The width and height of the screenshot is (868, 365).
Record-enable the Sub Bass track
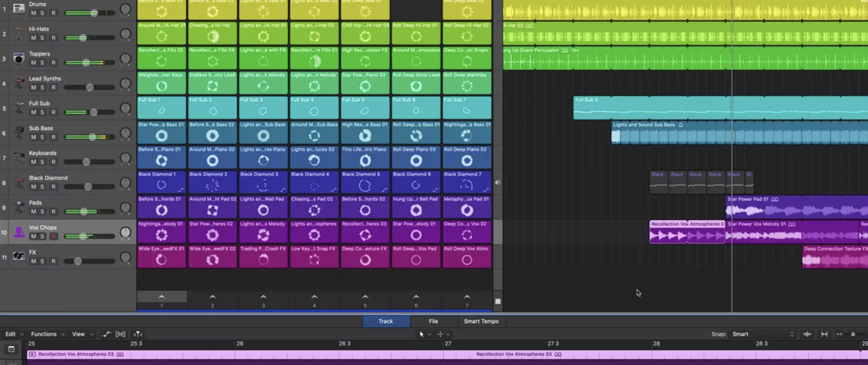53,137
